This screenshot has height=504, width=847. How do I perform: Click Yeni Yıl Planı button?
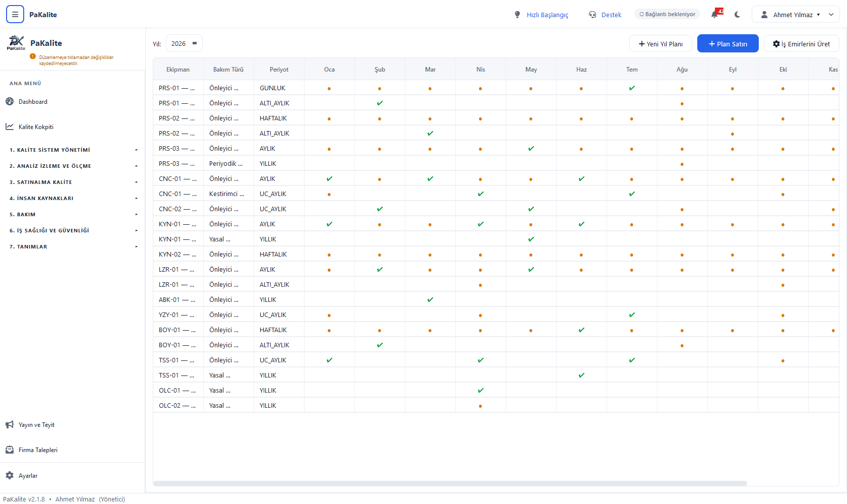click(660, 43)
